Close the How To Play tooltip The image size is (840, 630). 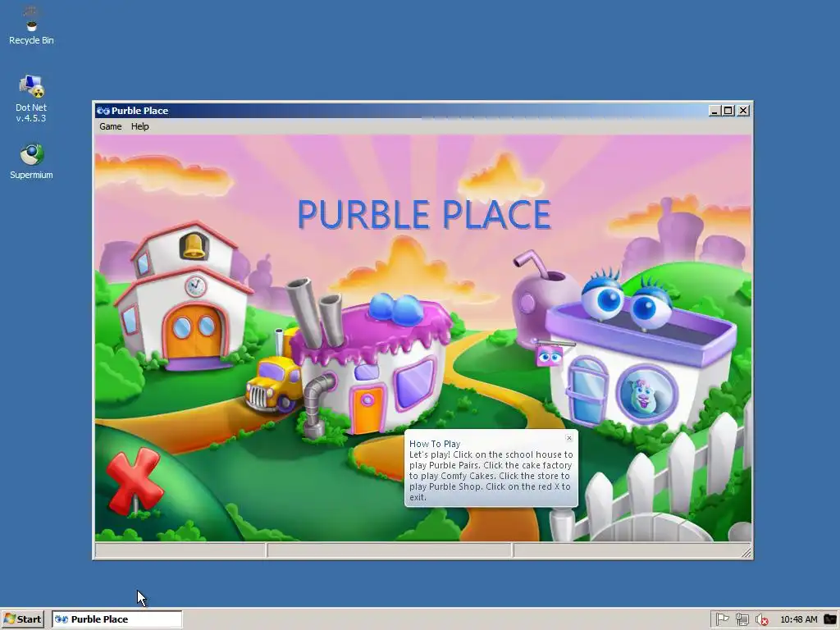pos(569,438)
